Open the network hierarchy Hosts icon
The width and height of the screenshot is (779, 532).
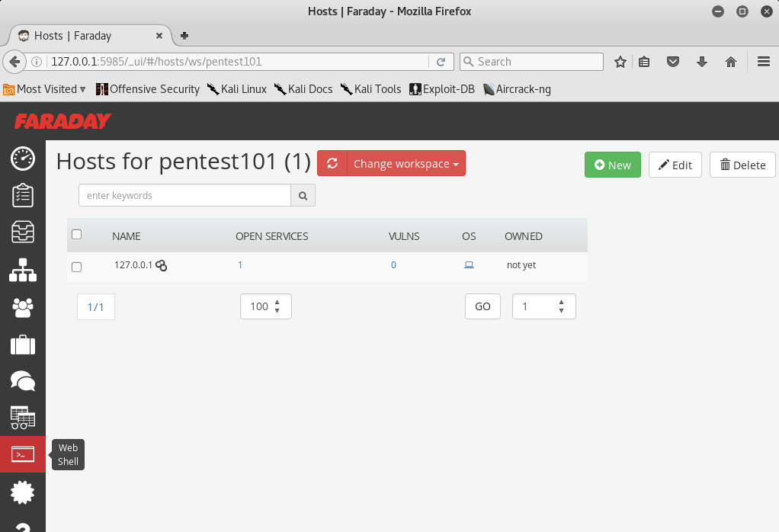pyautogui.click(x=23, y=270)
